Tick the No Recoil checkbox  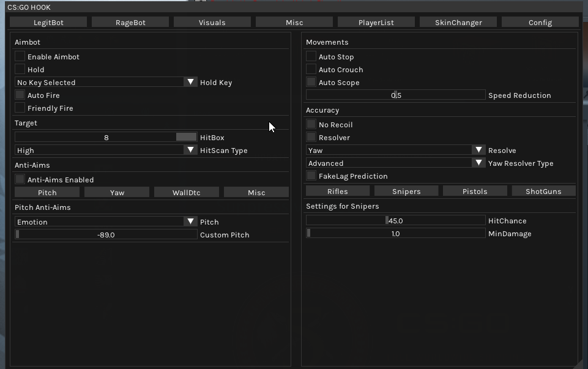pos(311,124)
